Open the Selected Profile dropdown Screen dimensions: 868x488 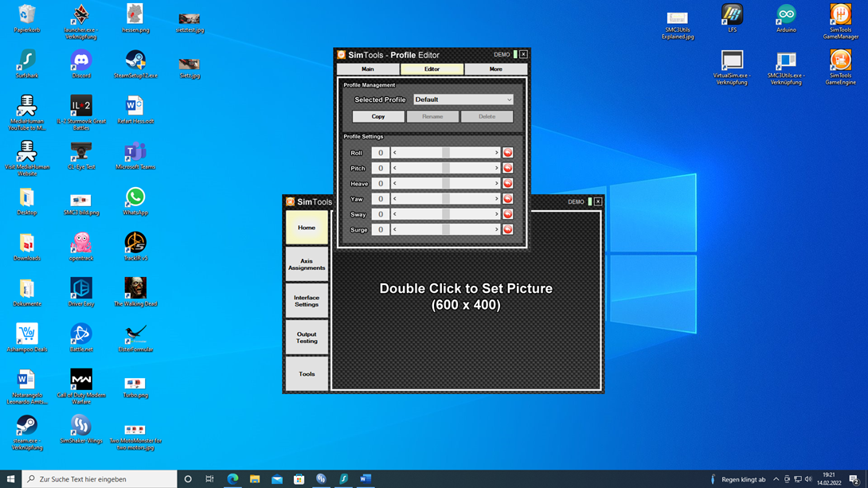[463, 100]
